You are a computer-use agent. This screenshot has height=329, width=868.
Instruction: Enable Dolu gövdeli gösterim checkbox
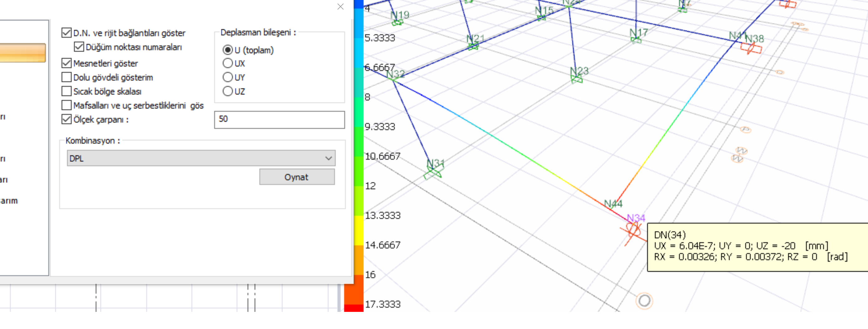click(x=66, y=77)
